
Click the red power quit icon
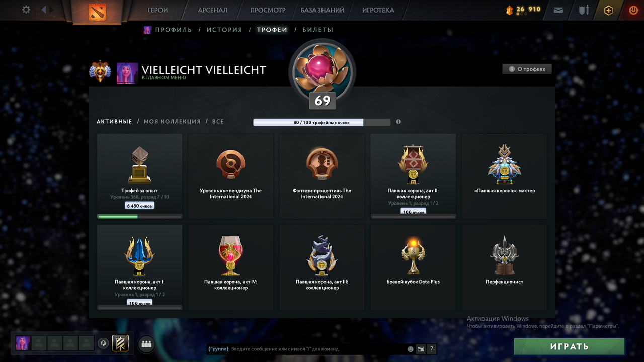coord(633,10)
